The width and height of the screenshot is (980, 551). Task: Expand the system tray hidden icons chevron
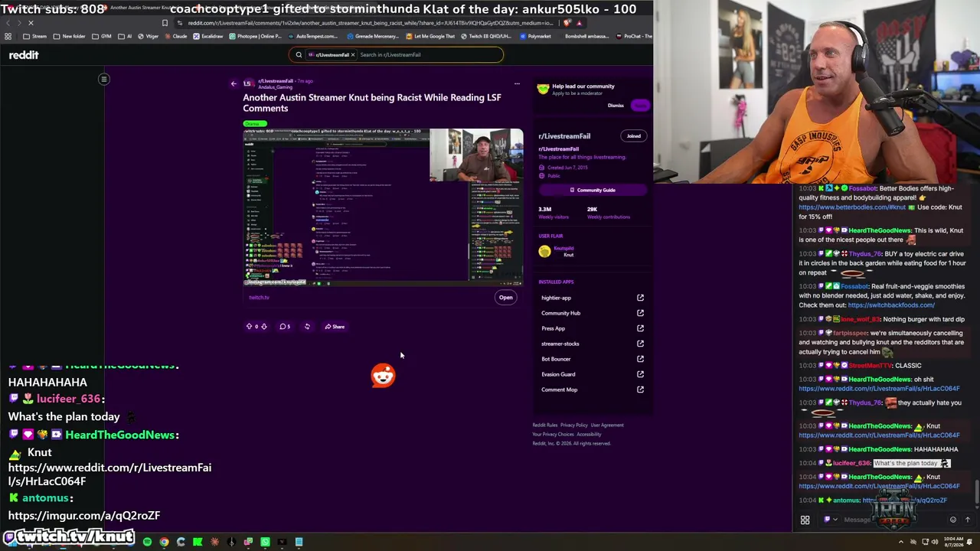point(901,543)
